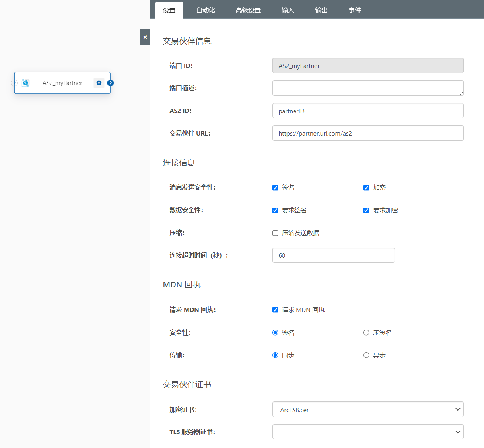Open the 高级设置 tab
The height and width of the screenshot is (448, 484).
coord(248,10)
